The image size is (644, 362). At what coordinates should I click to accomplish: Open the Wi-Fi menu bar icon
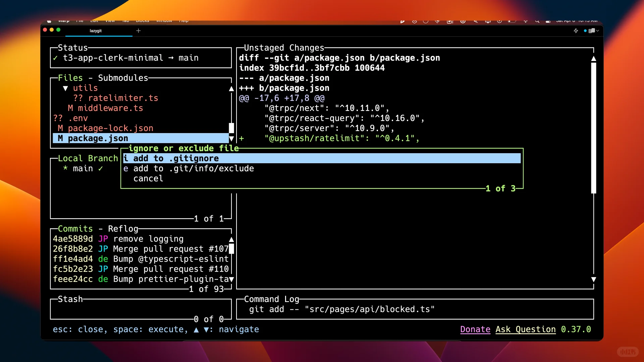tap(525, 21)
